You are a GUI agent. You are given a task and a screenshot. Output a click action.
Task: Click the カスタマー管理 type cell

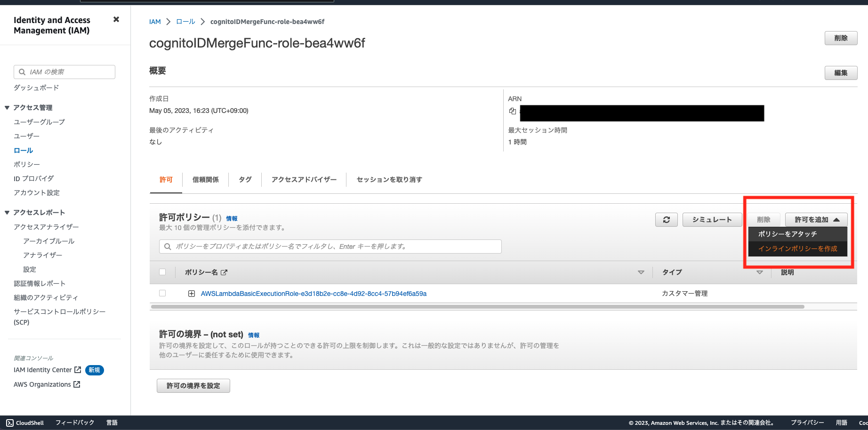pos(685,294)
